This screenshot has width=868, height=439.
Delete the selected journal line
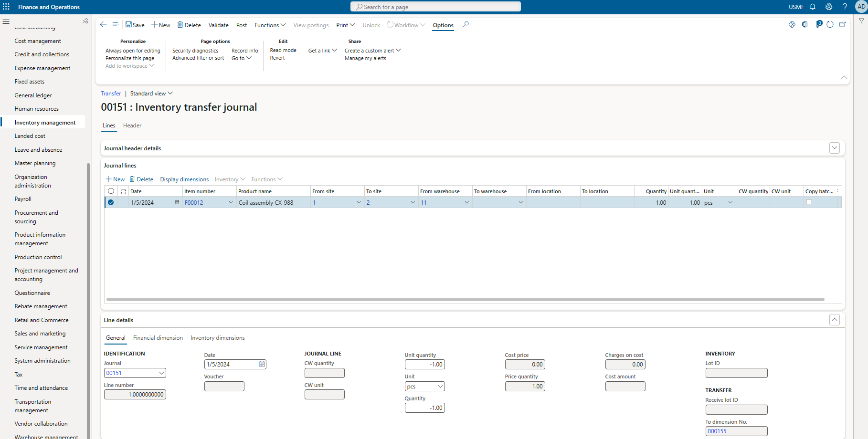pyautogui.click(x=141, y=179)
